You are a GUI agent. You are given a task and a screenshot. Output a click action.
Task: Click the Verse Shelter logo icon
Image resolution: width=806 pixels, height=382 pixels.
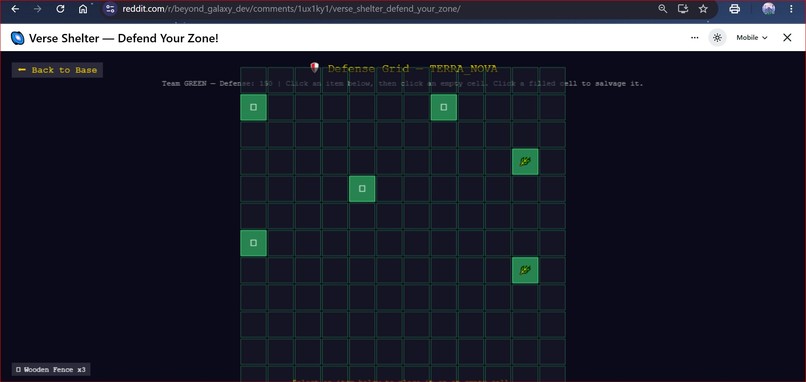pos(17,38)
